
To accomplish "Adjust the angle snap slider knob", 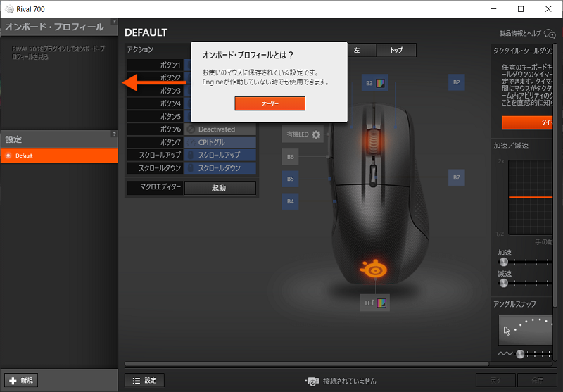I will pyautogui.click(x=520, y=354).
